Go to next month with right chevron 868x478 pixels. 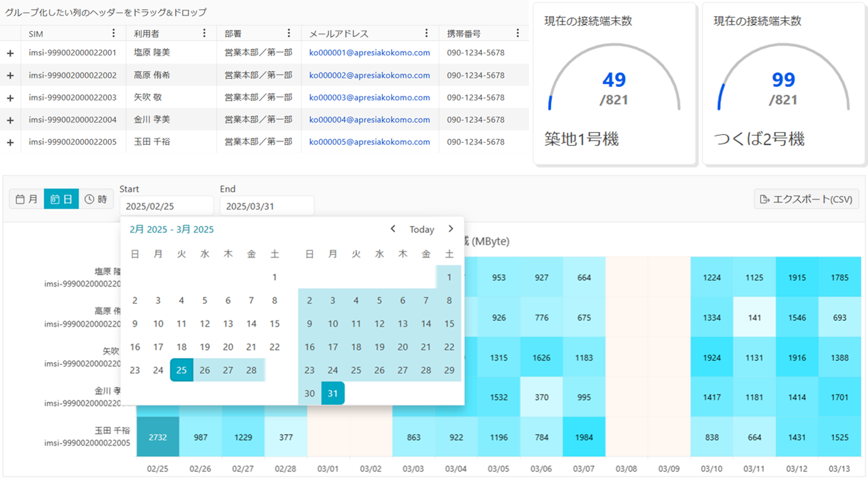[x=451, y=229]
